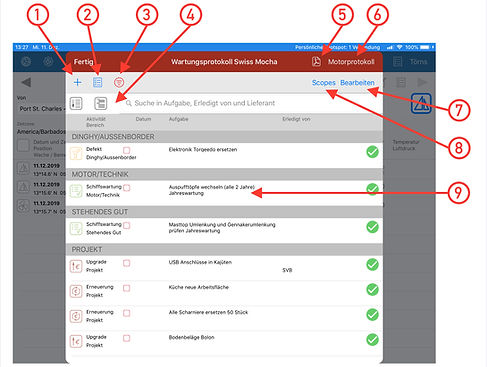Tap the blue sailboat icon in background

point(421,104)
